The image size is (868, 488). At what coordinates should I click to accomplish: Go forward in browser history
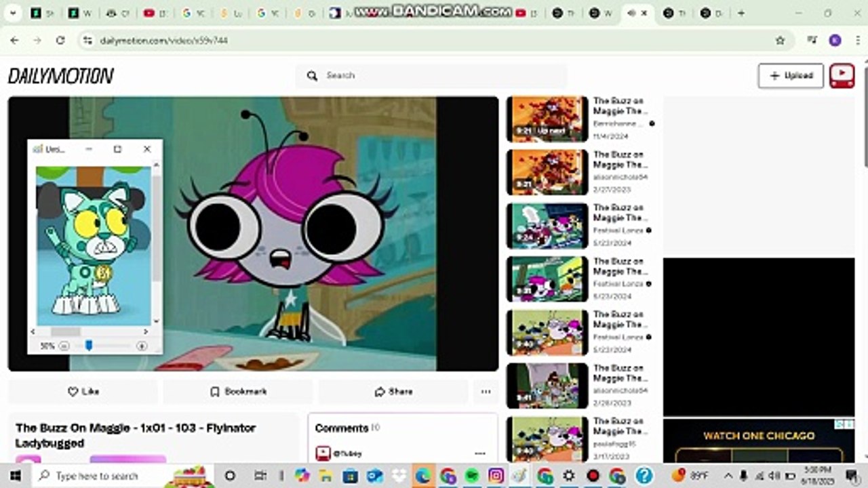click(37, 41)
